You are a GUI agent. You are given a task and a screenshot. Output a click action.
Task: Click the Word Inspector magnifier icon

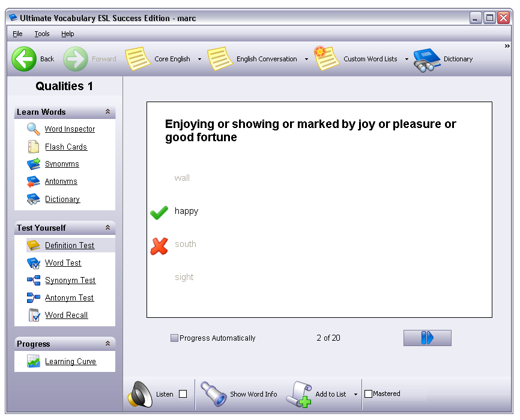tap(34, 129)
